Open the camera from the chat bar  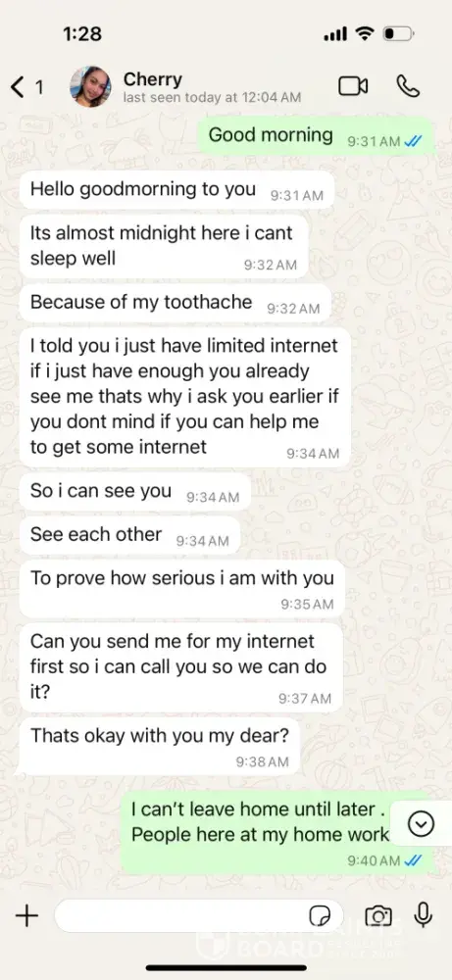(x=378, y=916)
